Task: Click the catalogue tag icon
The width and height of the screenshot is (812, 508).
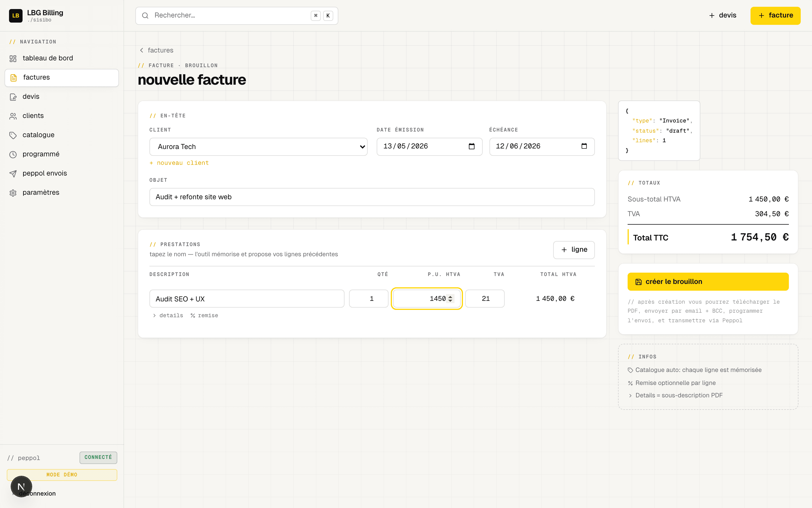Action: 13,135
